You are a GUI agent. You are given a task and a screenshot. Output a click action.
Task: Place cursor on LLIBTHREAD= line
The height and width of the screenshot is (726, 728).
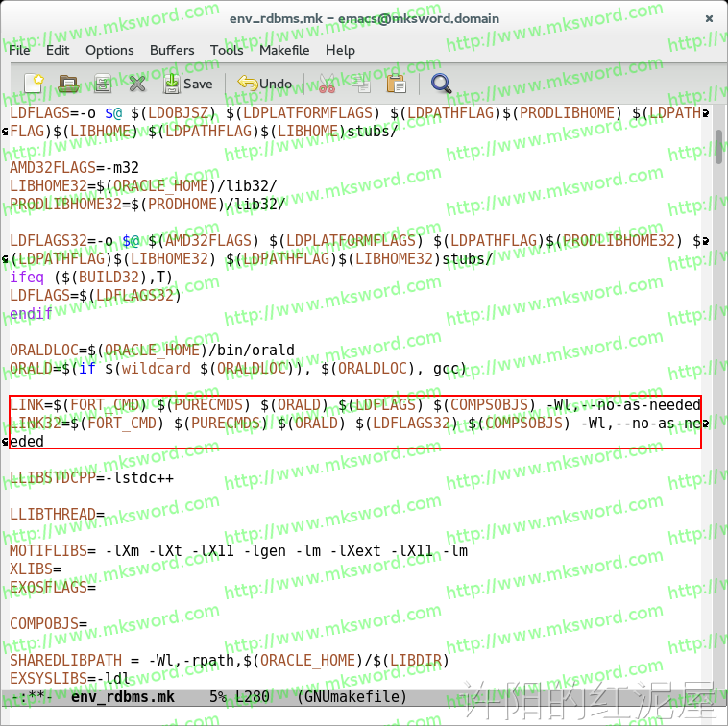click(57, 515)
